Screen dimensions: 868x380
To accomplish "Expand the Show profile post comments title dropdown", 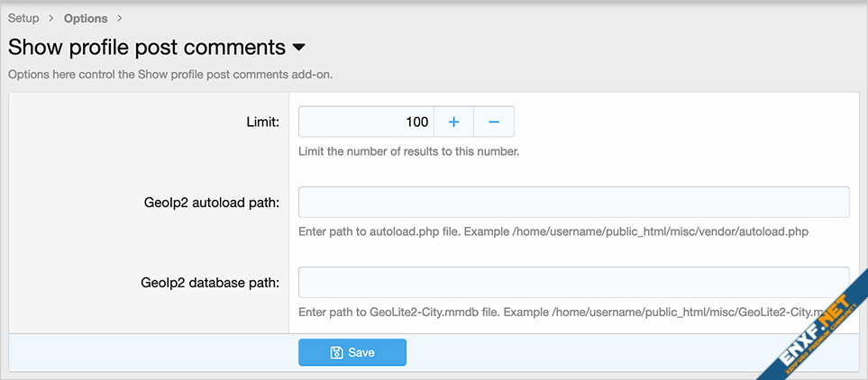I will [299, 47].
